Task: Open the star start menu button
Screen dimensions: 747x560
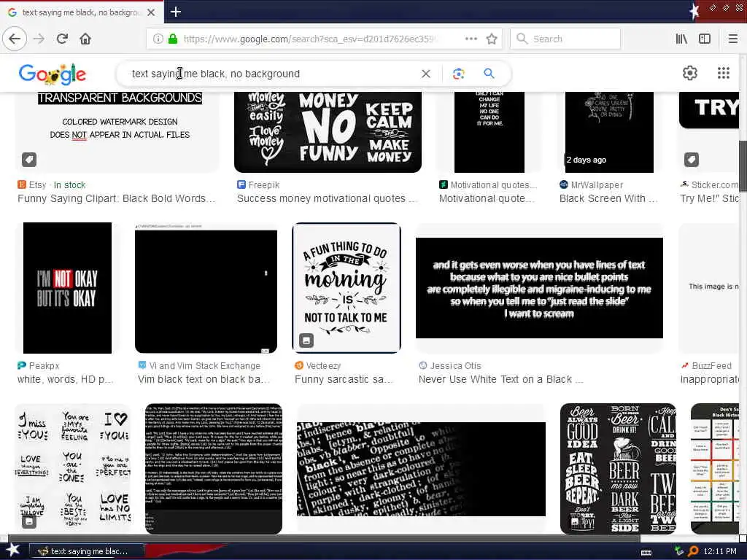Action: 12,551
